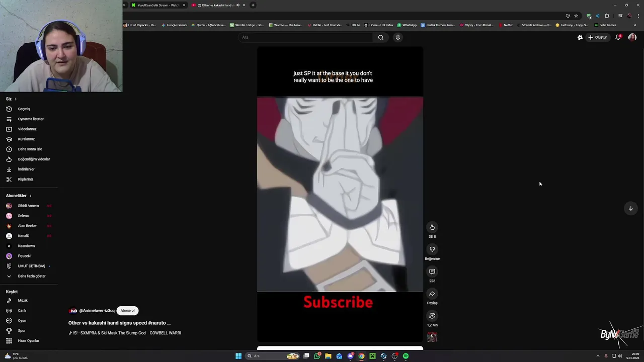Open Daha sonra izle list
The width and height of the screenshot is (644, 362).
coord(29,149)
